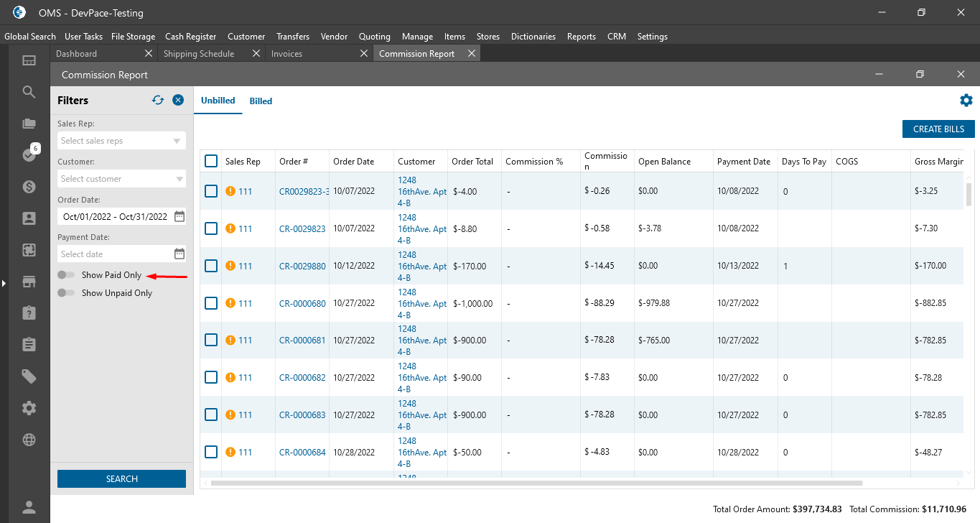This screenshot has height=523, width=980.
Task: Open the Reports menu
Action: tap(581, 37)
